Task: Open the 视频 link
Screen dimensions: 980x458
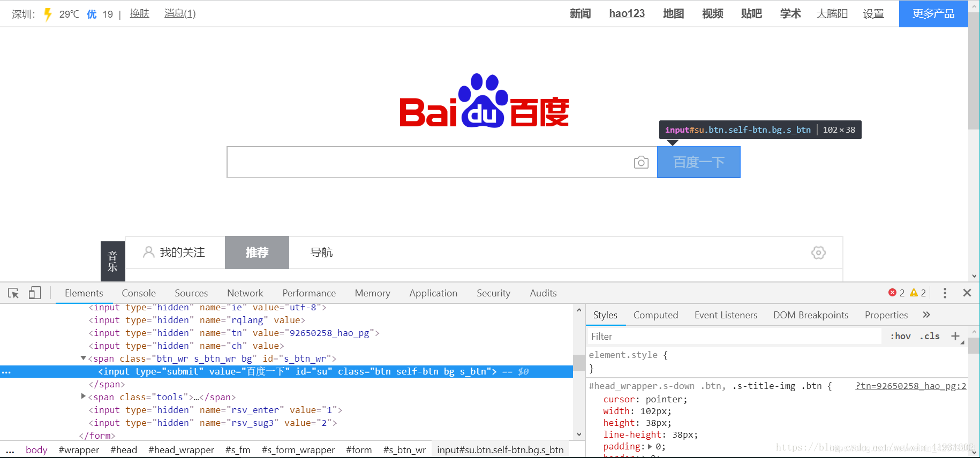Action: tap(712, 14)
